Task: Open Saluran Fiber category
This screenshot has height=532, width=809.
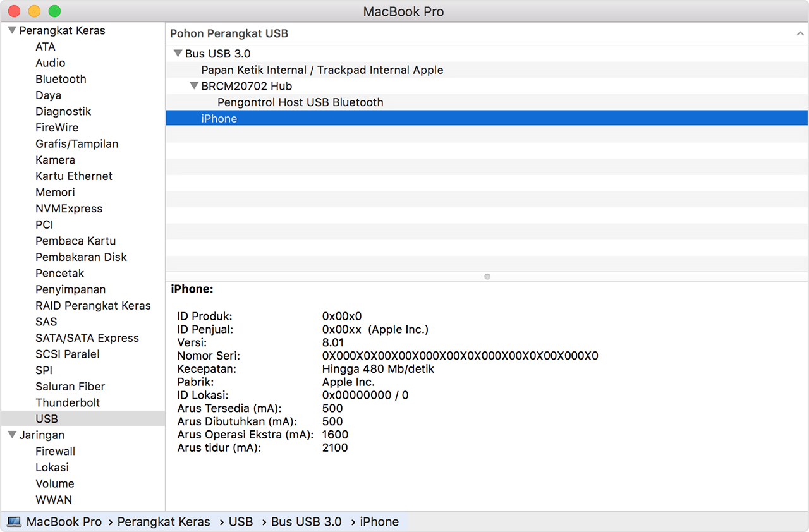Action: coord(70,387)
